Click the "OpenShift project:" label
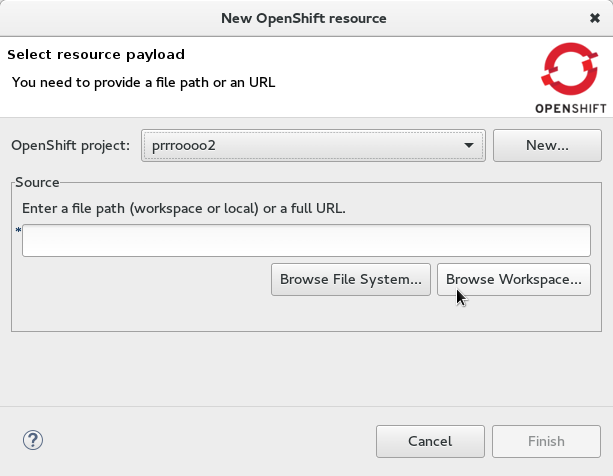Viewport: 613px width, 476px height. pyautogui.click(x=70, y=146)
